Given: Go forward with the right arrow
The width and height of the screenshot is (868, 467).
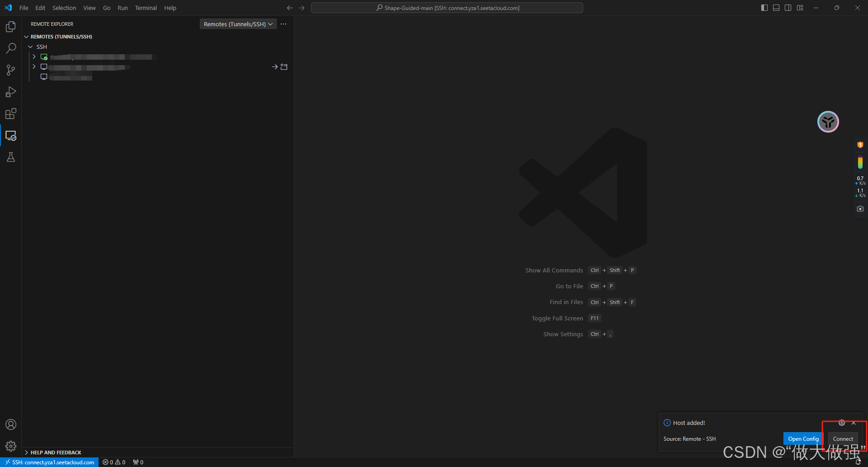Looking at the screenshot, I should coord(302,8).
